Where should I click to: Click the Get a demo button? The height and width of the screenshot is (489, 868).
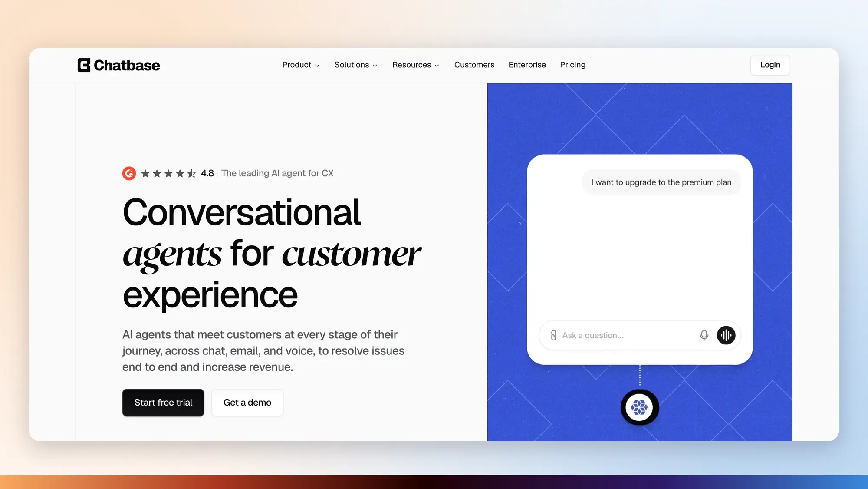click(x=247, y=403)
